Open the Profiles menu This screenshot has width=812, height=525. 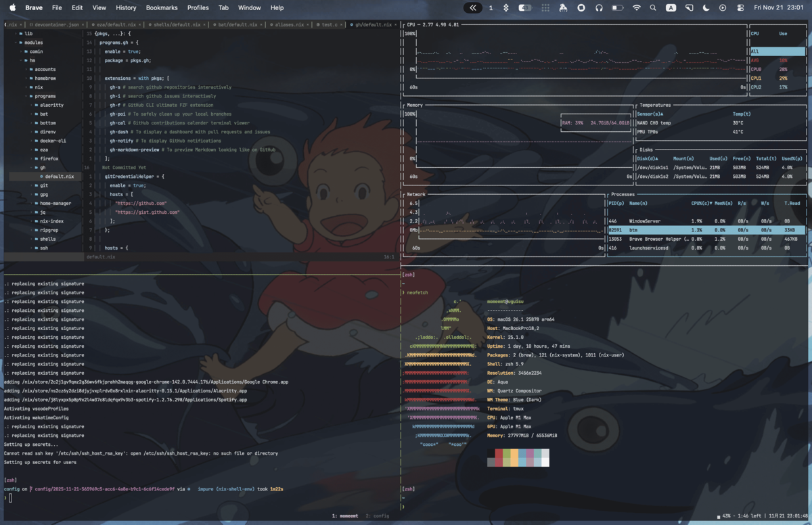coord(198,7)
